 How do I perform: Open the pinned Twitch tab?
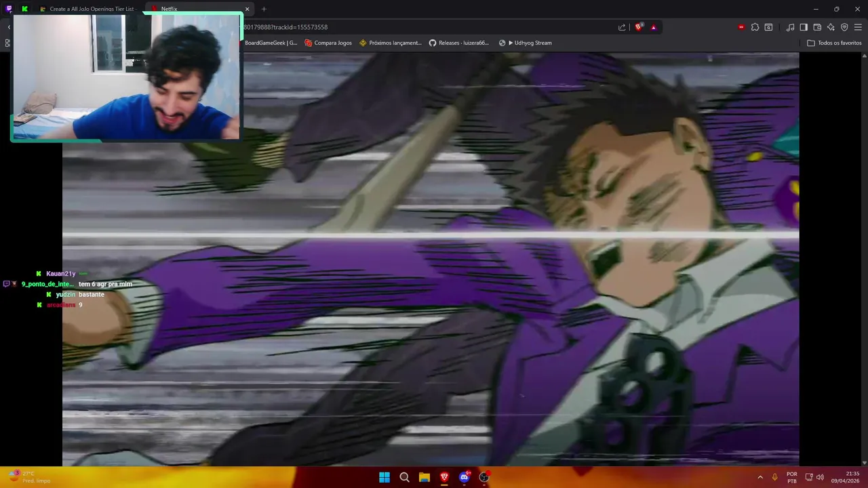click(x=9, y=9)
